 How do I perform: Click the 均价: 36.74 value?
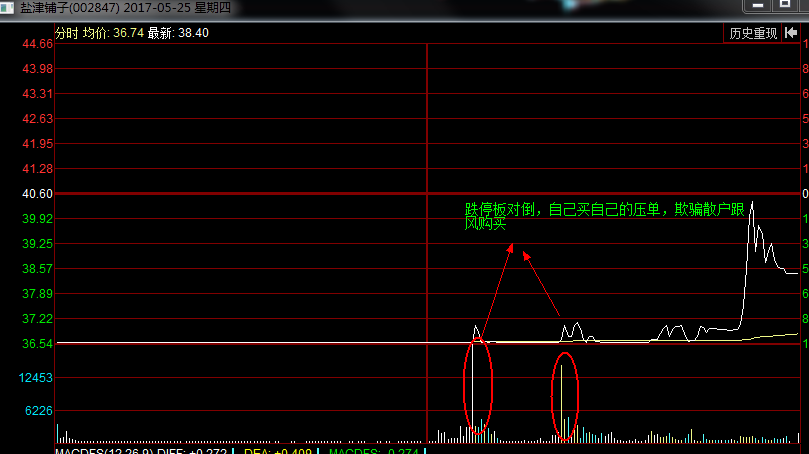coord(114,33)
